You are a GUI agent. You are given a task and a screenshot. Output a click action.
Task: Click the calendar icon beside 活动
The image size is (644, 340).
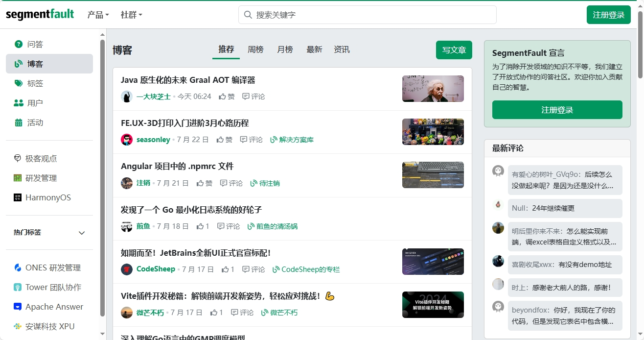(19, 122)
